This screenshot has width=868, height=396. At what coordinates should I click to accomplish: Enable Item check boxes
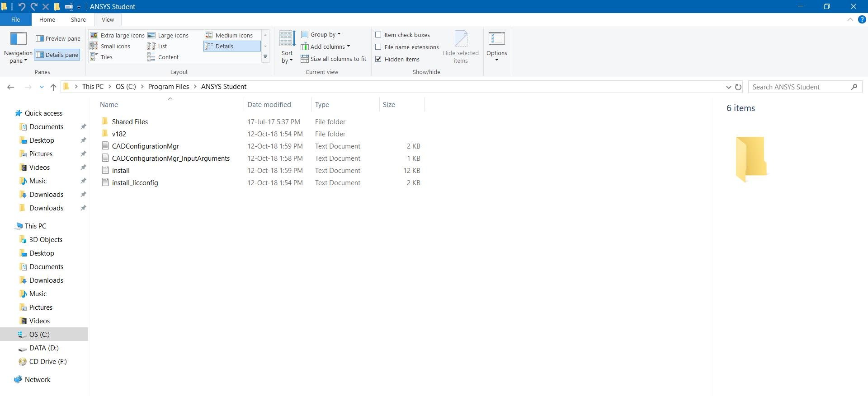pyautogui.click(x=378, y=35)
